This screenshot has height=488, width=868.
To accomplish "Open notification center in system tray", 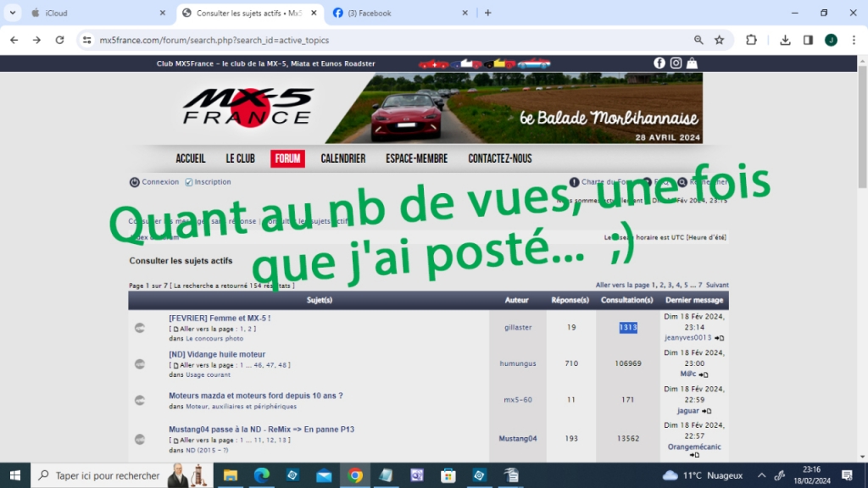I will coord(847,475).
